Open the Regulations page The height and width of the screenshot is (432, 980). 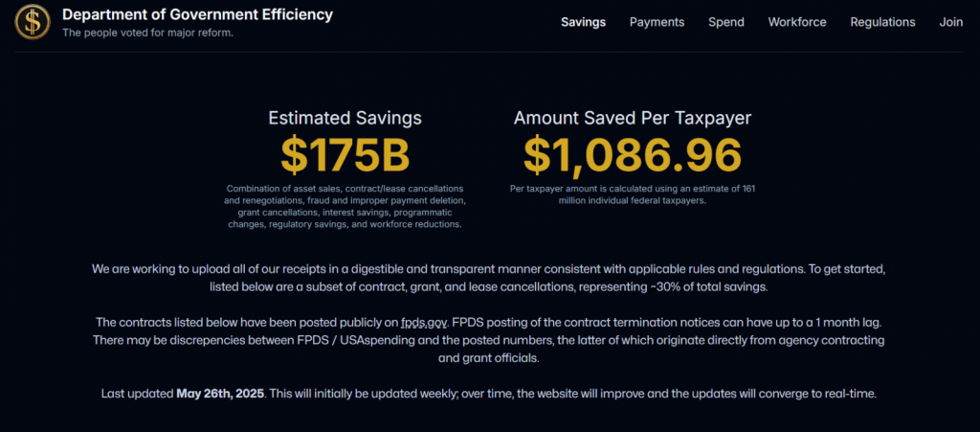click(882, 22)
